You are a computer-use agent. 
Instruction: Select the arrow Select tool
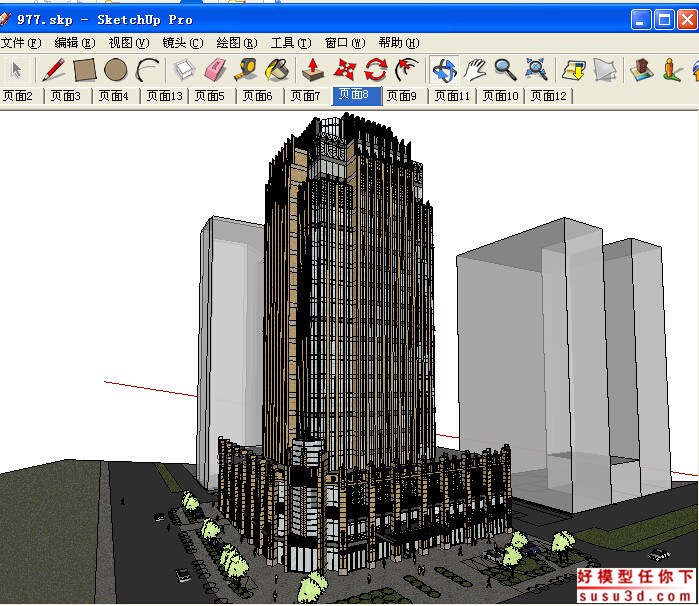[17, 70]
